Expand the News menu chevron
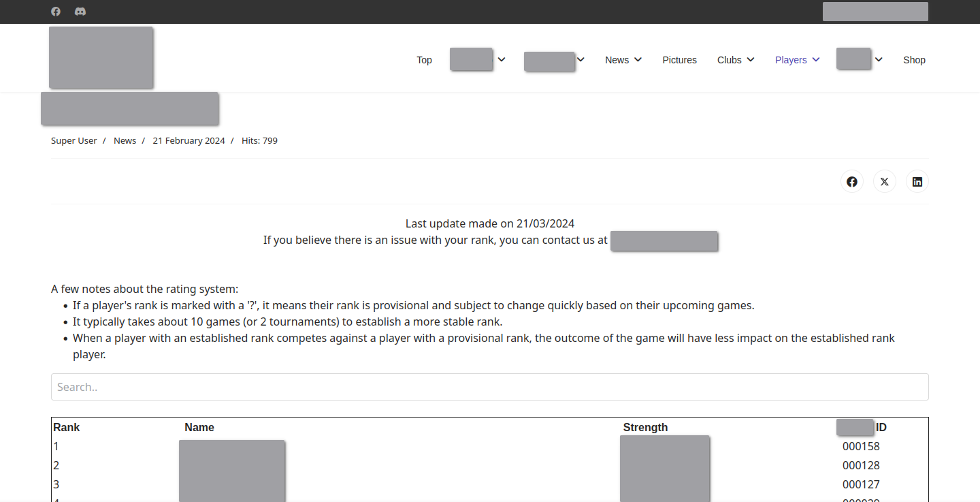 click(x=638, y=60)
